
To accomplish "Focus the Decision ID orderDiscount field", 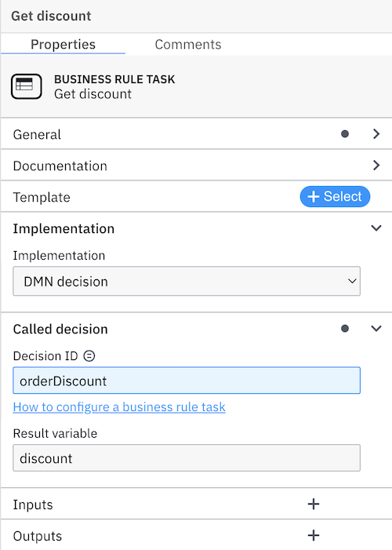I will click(187, 381).
